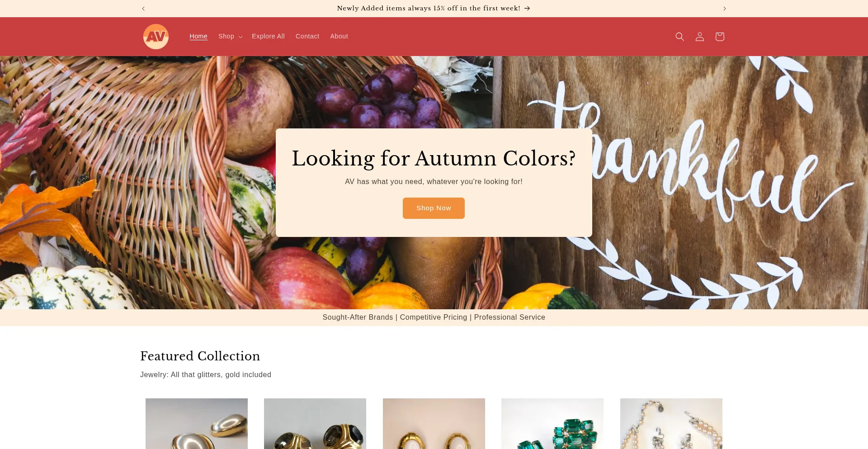Image resolution: width=868 pixels, height=449 pixels.
Task: Open the silver oval earrings product thumbnail
Action: pos(197,424)
